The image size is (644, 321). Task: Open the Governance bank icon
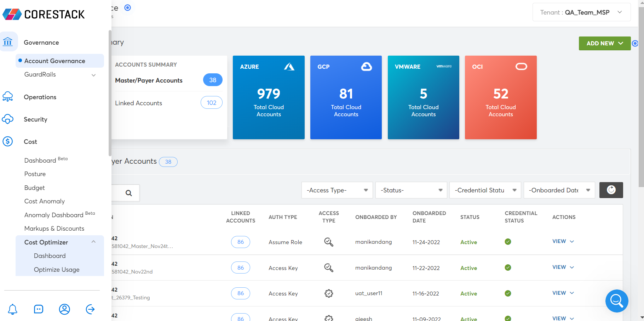pos(8,42)
